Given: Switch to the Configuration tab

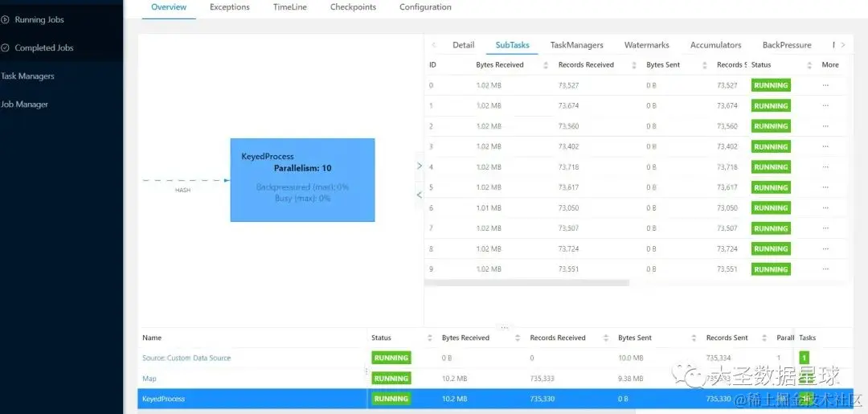Looking at the screenshot, I should click(425, 7).
